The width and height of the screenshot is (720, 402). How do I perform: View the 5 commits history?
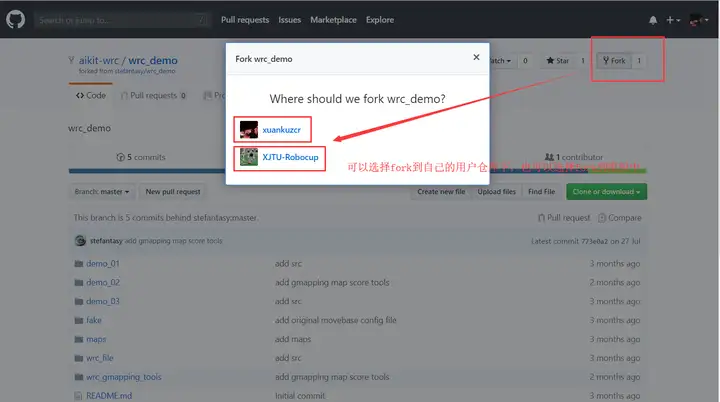[141, 157]
